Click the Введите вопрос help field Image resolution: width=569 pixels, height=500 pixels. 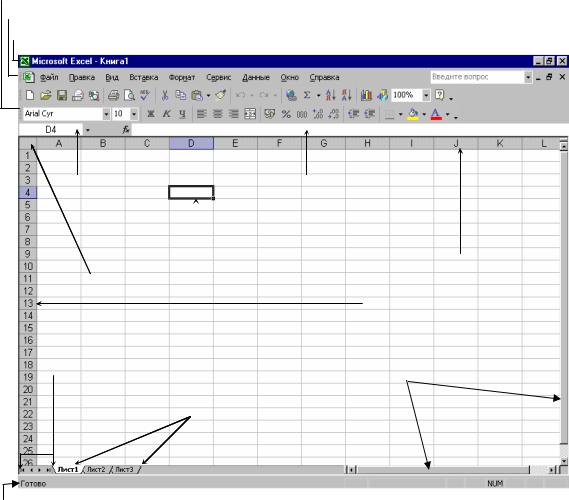point(477,77)
